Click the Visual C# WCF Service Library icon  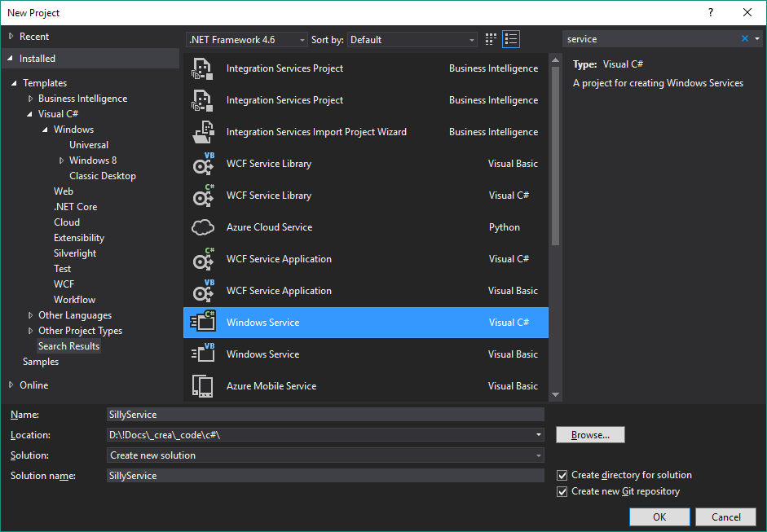(x=202, y=196)
